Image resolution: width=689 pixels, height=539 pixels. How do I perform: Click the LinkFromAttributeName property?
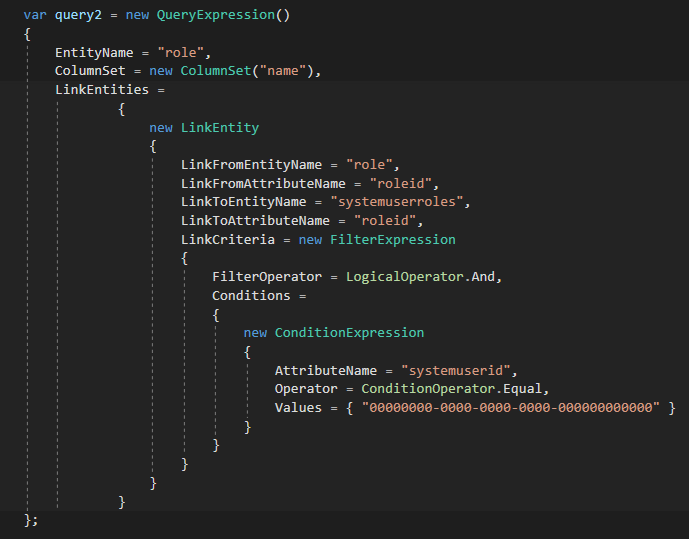click(263, 184)
